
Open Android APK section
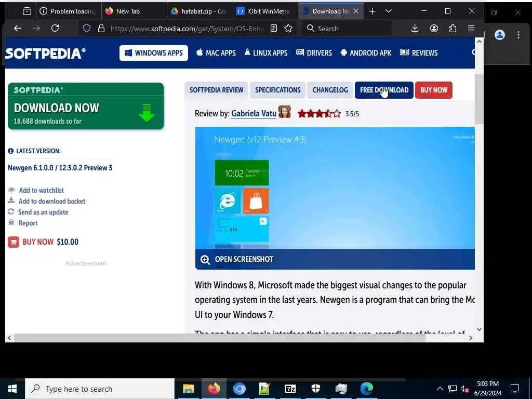coord(366,53)
